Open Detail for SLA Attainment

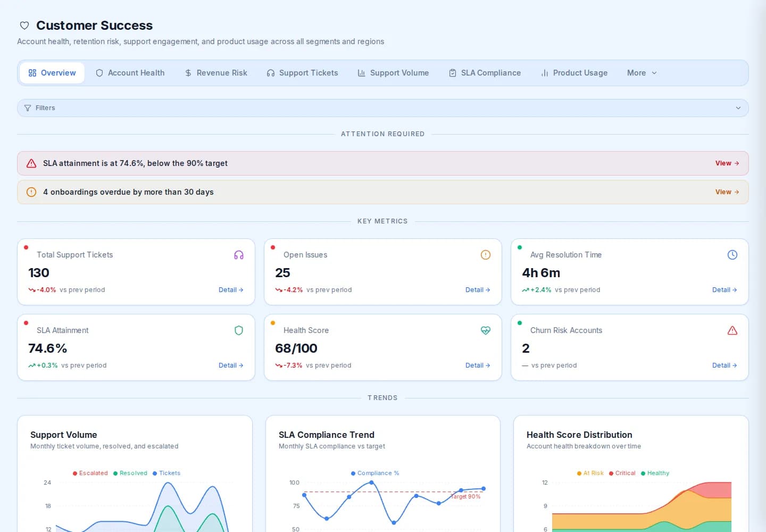pyautogui.click(x=231, y=365)
